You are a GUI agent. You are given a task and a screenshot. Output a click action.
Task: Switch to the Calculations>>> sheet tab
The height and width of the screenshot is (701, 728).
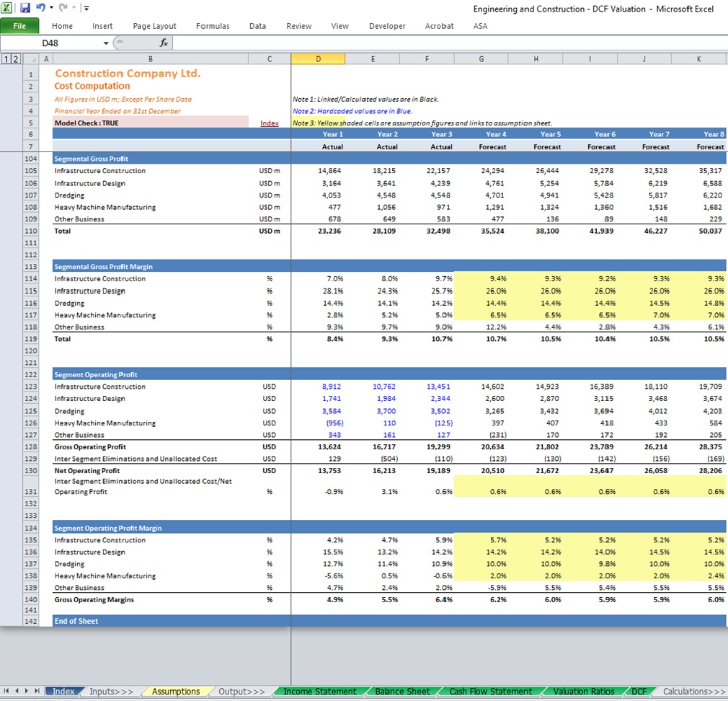[x=693, y=691]
